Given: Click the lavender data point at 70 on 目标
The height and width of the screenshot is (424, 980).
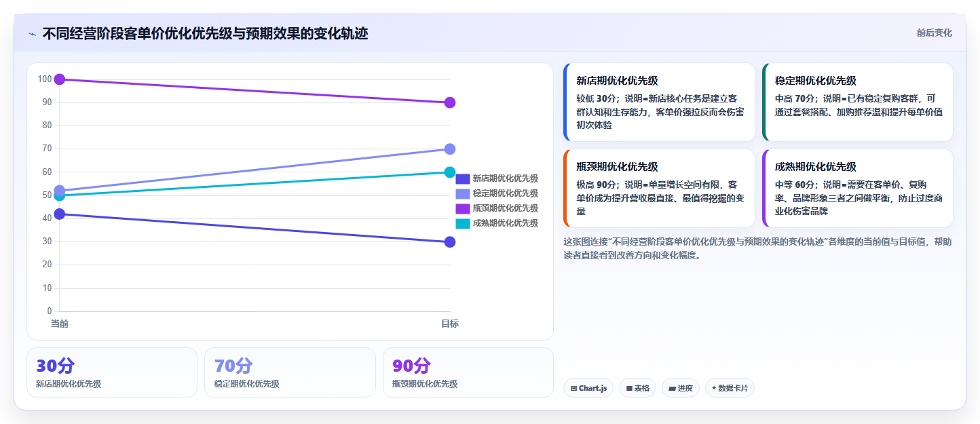Looking at the screenshot, I should pyautogui.click(x=449, y=149).
